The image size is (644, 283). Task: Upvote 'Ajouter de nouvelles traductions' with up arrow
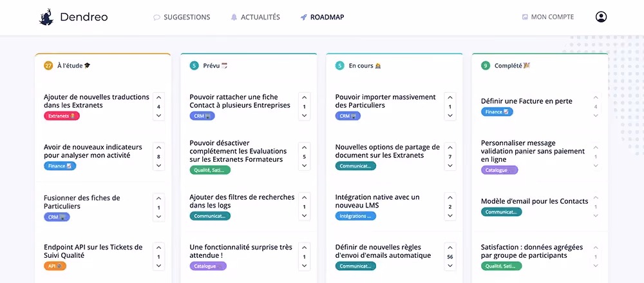tap(158, 98)
